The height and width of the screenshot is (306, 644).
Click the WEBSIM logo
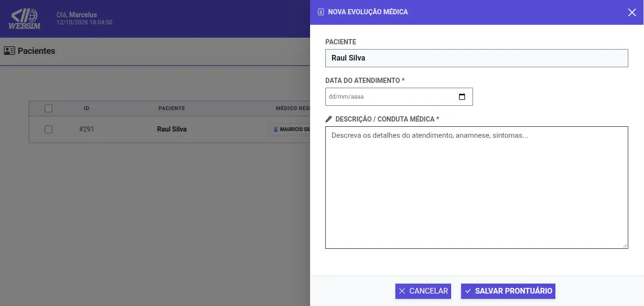[25, 19]
